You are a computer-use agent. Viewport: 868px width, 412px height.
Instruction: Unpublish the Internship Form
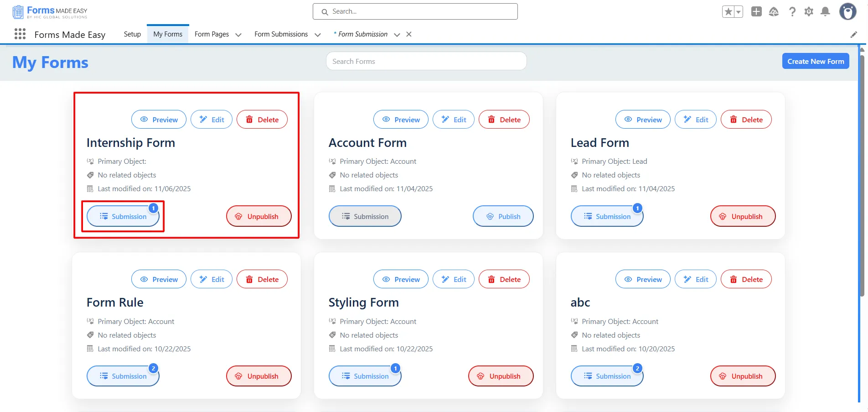point(258,216)
